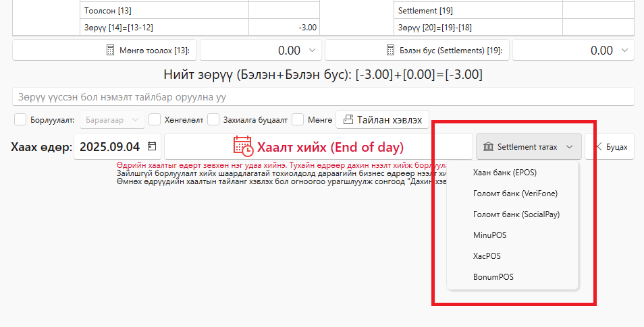Screen dimensions: 644x327
Task: Click Тайлан хэвлэх button
Action: tap(382, 120)
